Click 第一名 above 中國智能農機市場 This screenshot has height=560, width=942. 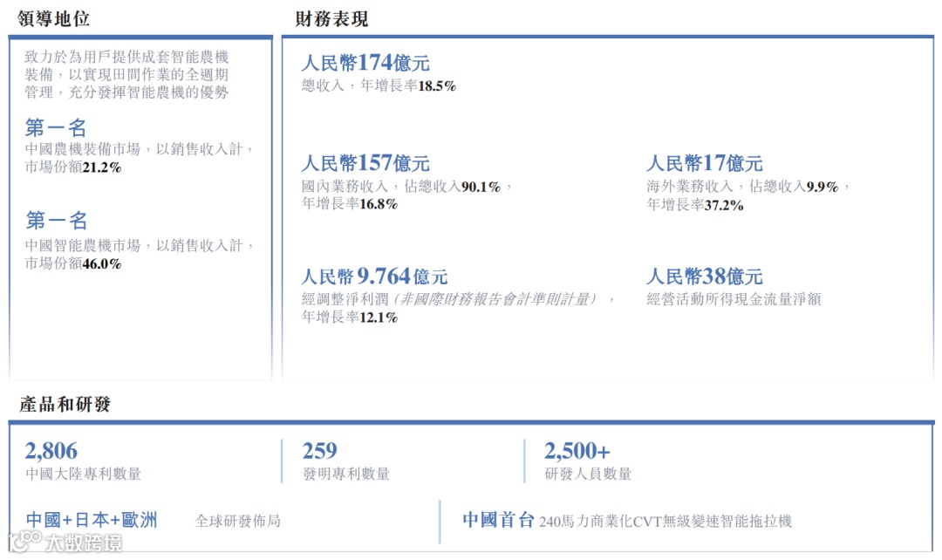click(x=57, y=221)
